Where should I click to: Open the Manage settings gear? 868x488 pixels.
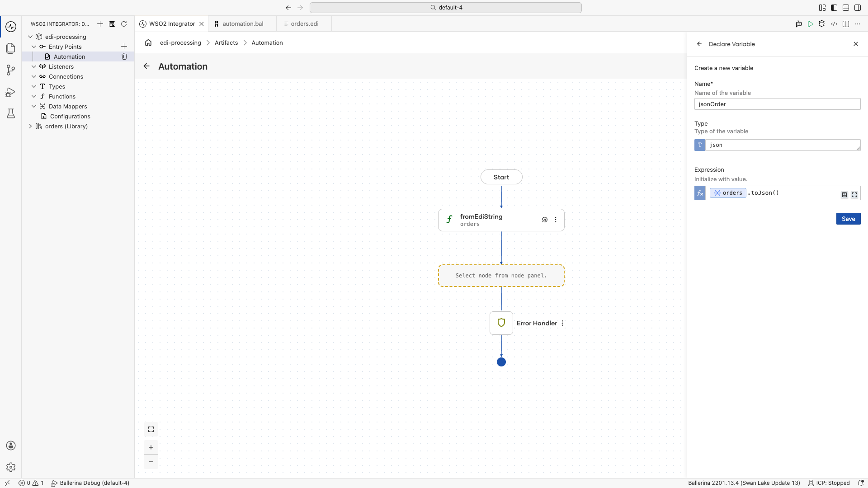(11, 467)
